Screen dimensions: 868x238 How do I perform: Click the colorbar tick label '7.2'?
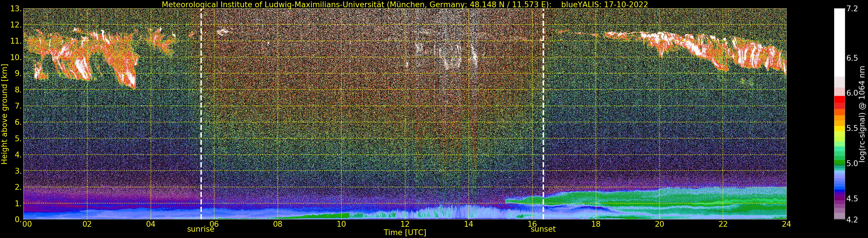(852, 9)
